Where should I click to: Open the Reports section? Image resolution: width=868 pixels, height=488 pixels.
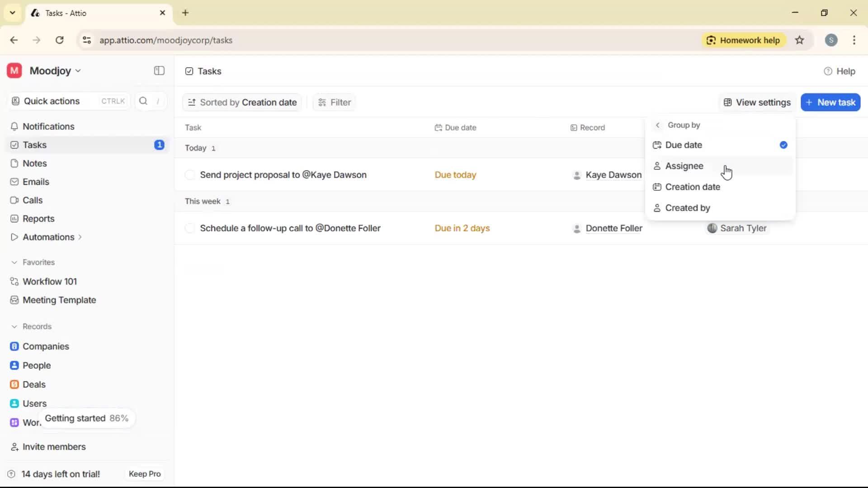(38, 219)
